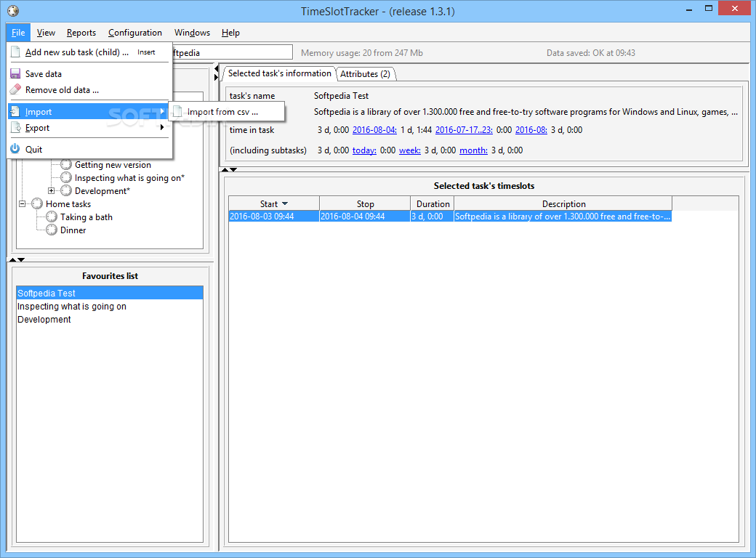Select Import from csv submenu item
The height and width of the screenshot is (558, 756).
click(x=227, y=112)
